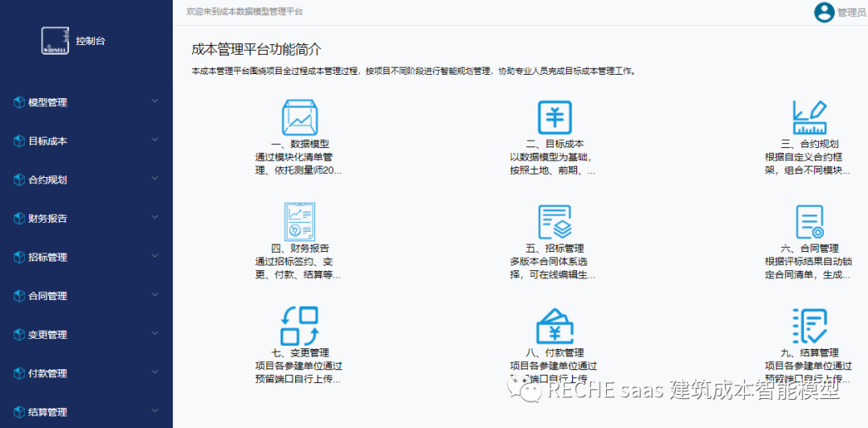Image resolution: width=868 pixels, height=428 pixels.
Task: Click the 目标成本 yen symbol icon
Action: [555, 118]
